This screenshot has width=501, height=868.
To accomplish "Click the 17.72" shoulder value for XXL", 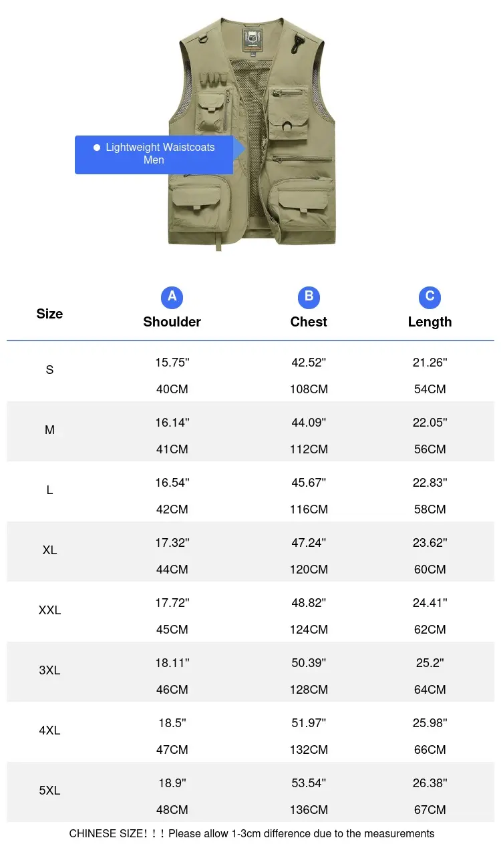I will [x=172, y=603].
